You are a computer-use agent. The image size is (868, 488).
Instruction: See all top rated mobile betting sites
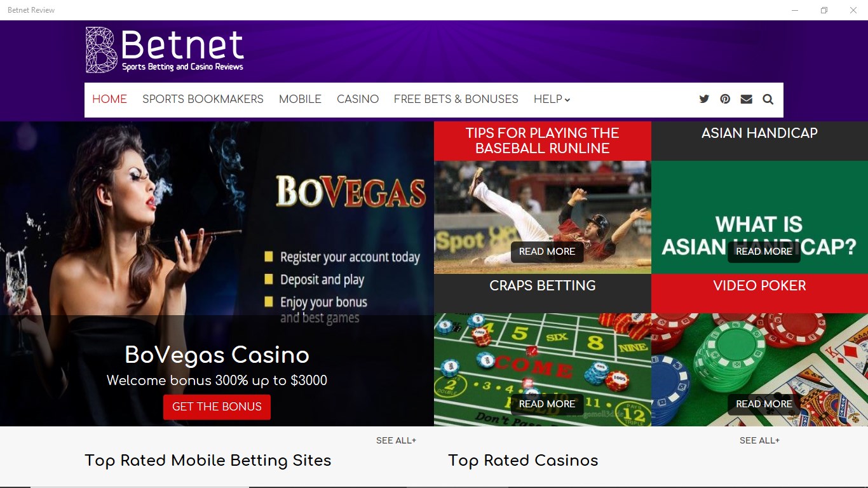coord(396,440)
